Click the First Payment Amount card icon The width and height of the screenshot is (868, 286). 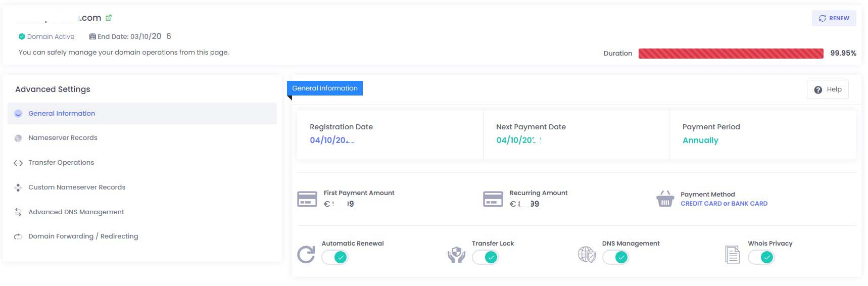(x=307, y=199)
